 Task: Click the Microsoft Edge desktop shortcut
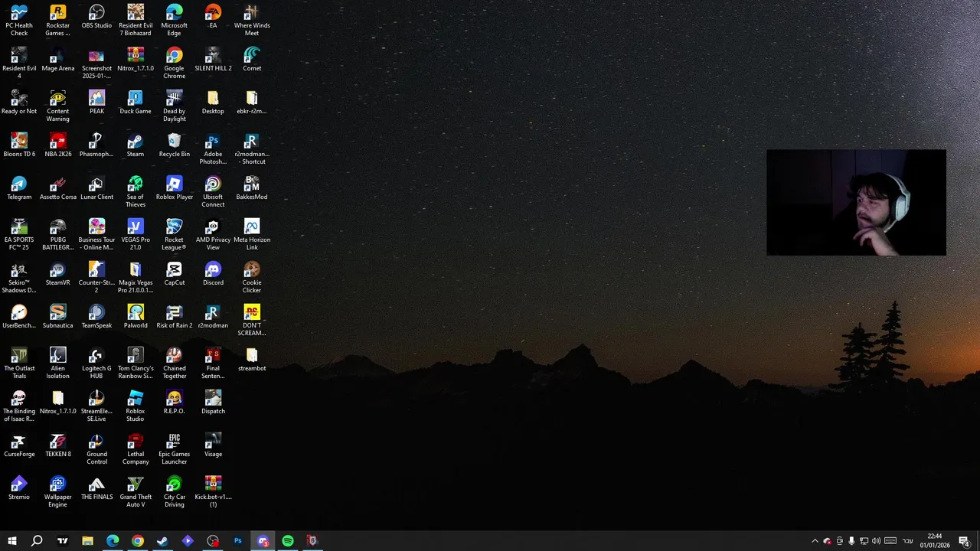[174, 20]
